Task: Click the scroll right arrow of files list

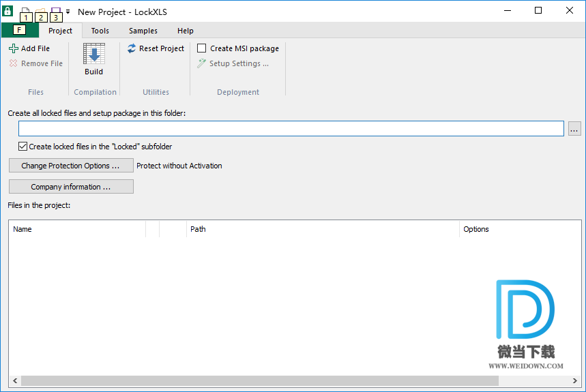Action: [x=575, y=381]
